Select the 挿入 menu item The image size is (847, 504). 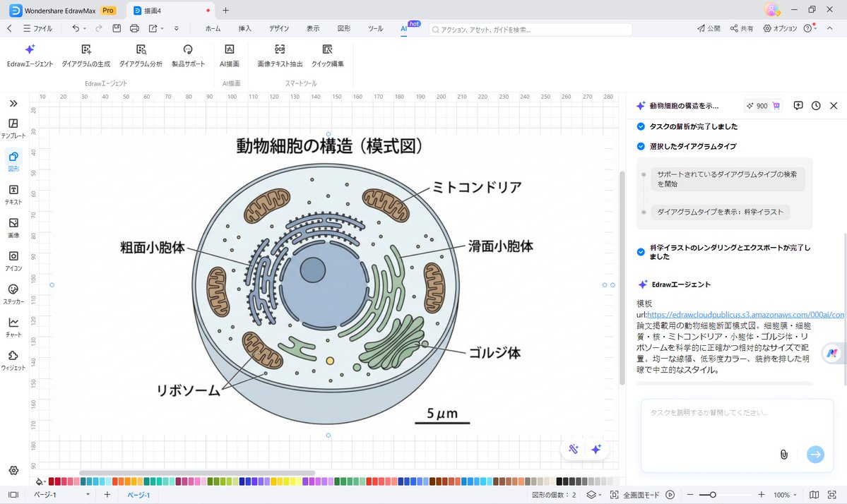tap(244, 28)
